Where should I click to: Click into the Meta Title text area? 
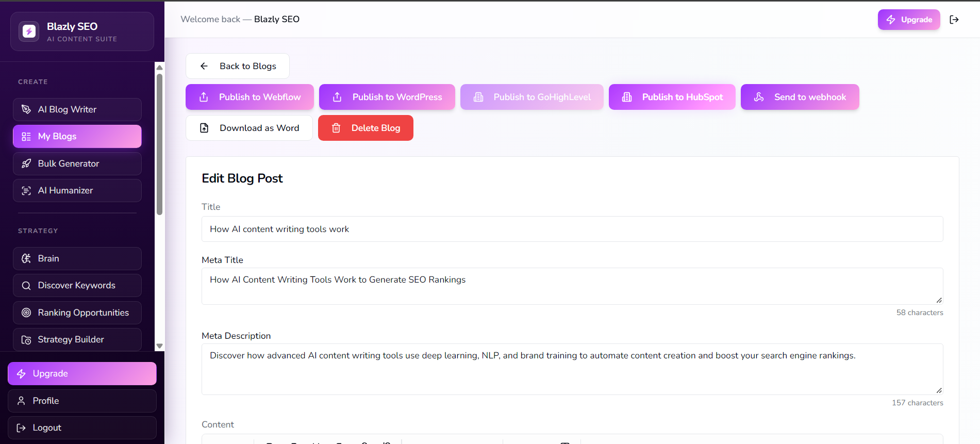(572, 286)
